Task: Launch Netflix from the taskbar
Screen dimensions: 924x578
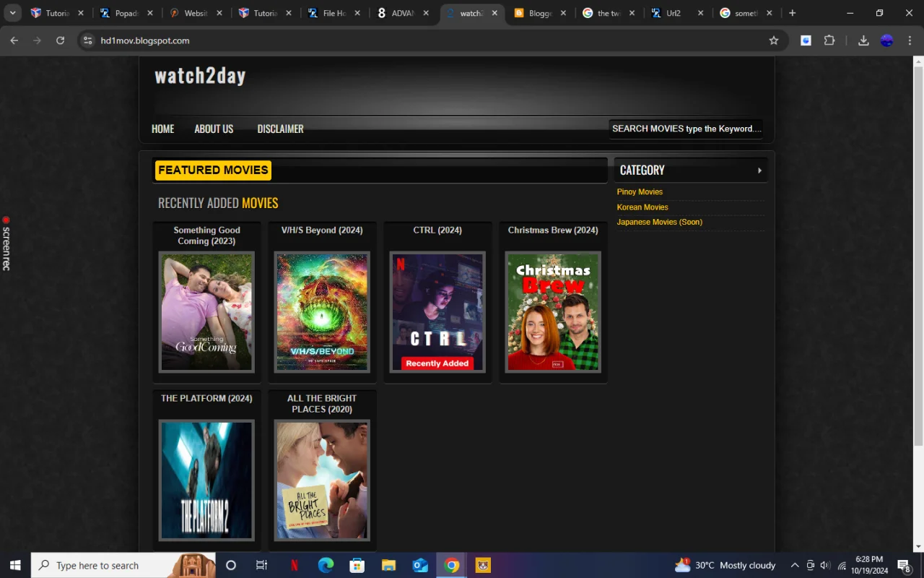Action: click(294, 565)
